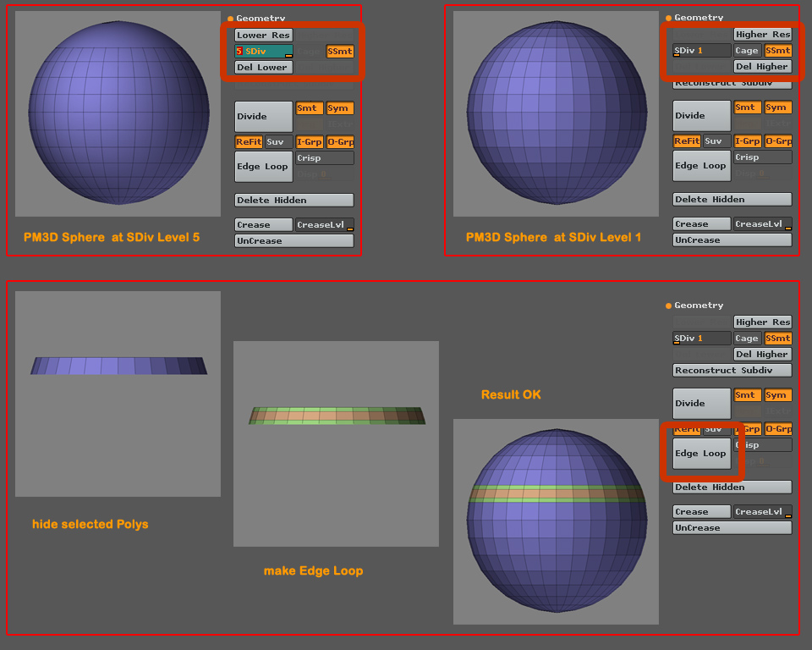This screenshot has width=812, height=650.
Task: Disable SSmt in the right panel's SDiv row
Action: coord(777,50)
